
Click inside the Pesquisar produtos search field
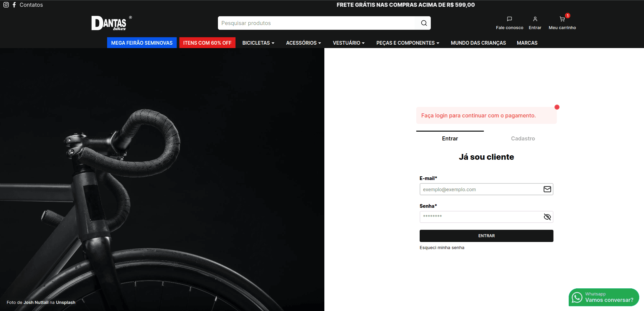tap(314, 23)
